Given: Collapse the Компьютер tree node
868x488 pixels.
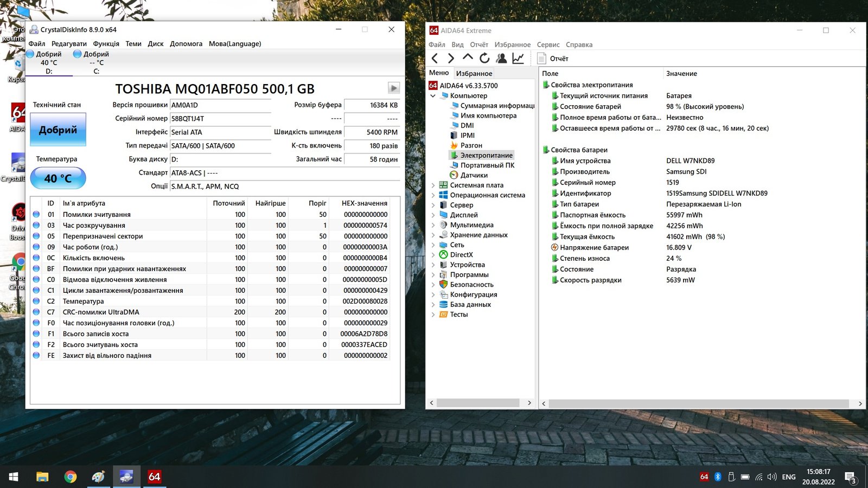Looking at the screenshot, I should click(x=433, y=96).
